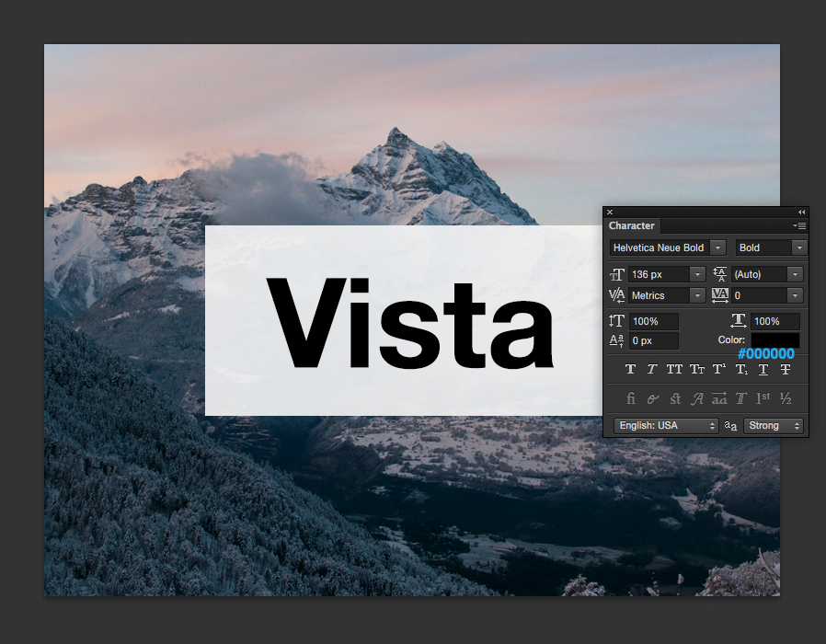
Task: Enable strikethrough formatting
Action: click(785, 369)
